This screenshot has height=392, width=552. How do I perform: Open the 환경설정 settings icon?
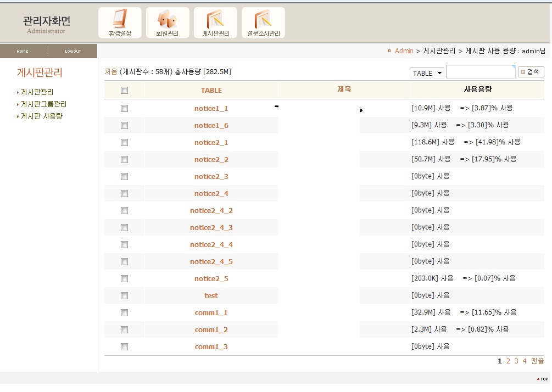click(x=120, y=23)
